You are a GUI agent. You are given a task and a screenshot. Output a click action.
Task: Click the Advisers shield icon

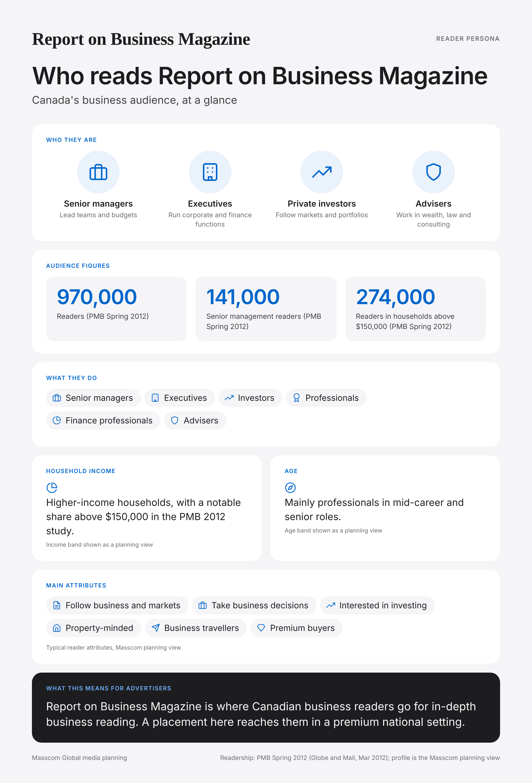coord(433,172)
